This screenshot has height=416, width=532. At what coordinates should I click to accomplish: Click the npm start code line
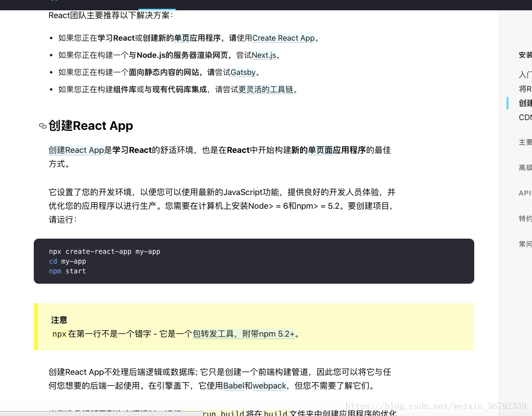point(68,271)
